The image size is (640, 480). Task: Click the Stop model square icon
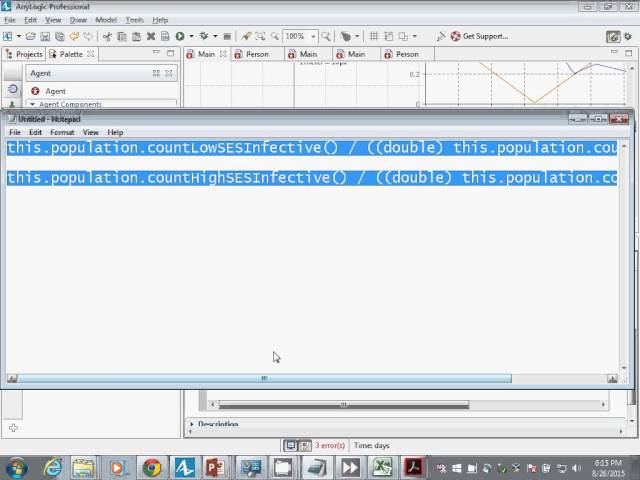pos(227,36)
